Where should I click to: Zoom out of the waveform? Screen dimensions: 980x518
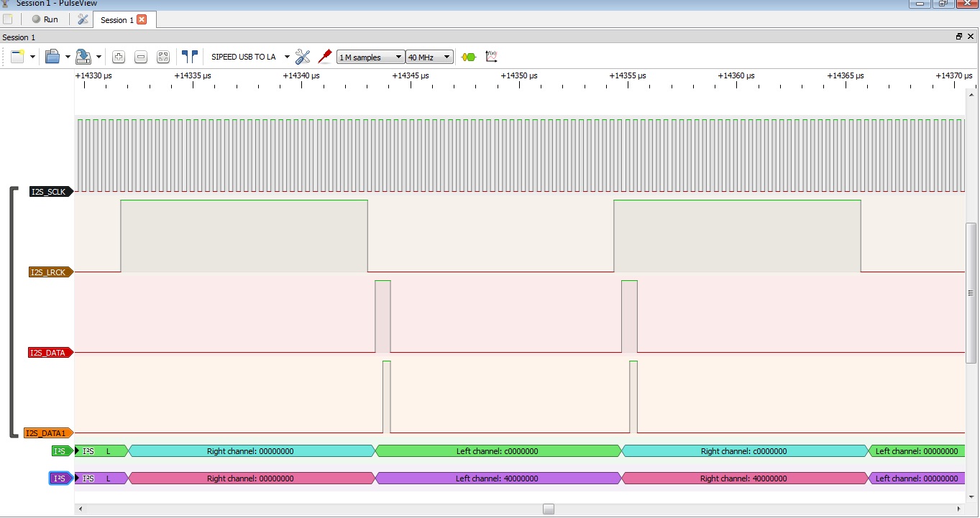[x=141, y=57]
